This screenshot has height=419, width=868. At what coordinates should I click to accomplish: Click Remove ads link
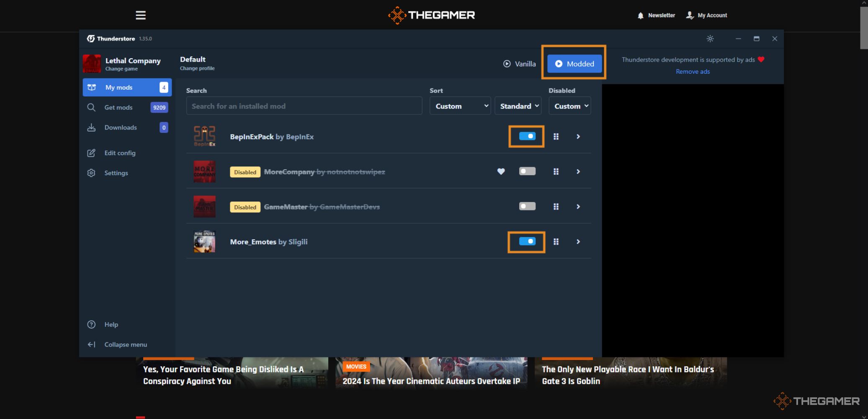point(693,72)
